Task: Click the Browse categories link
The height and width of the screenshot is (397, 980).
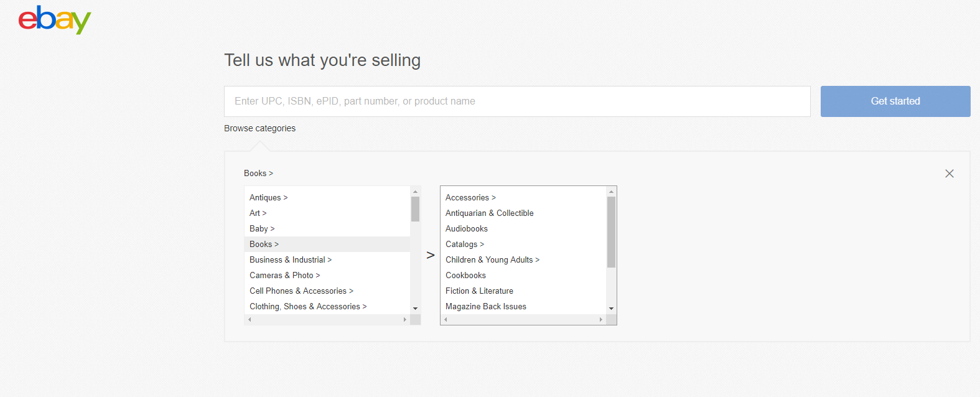Action: coord(259,128)
